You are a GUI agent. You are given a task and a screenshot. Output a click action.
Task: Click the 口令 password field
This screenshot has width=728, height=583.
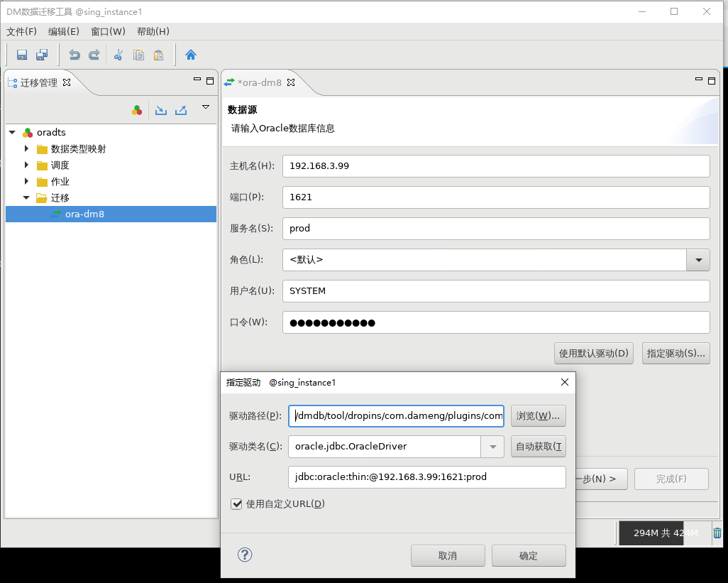496,322
